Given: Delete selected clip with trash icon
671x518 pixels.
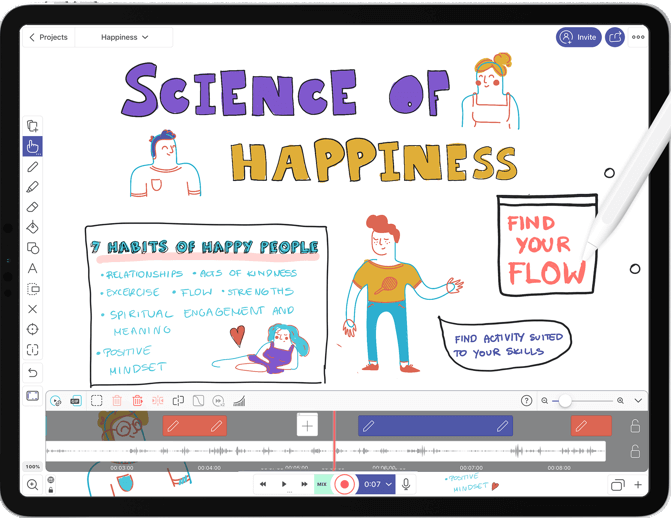Looking at the screenshot, I should coord(117,401).
